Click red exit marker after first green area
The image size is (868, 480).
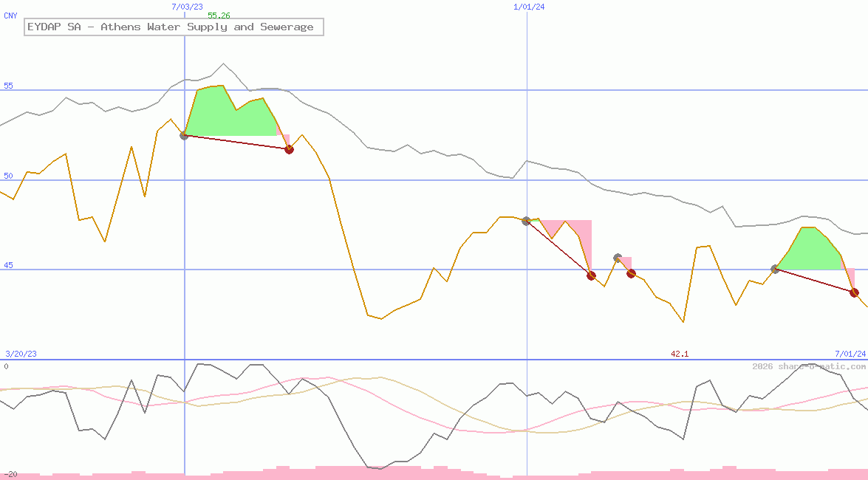(289, 149)
